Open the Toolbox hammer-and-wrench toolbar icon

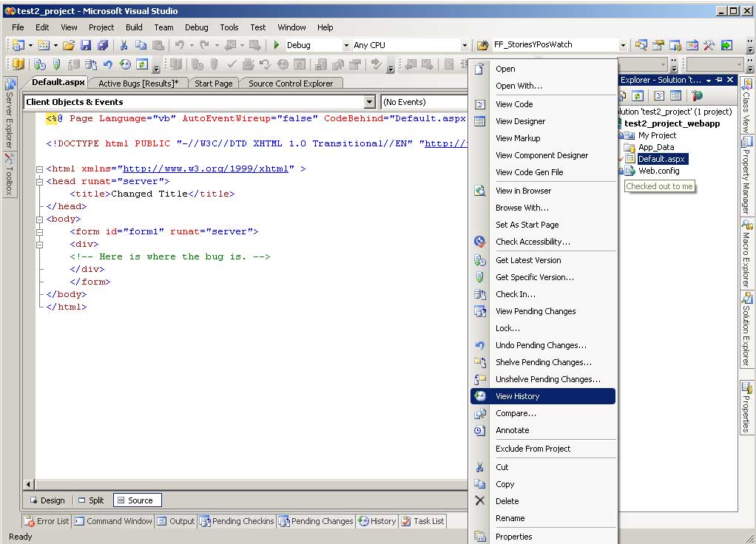709,45
